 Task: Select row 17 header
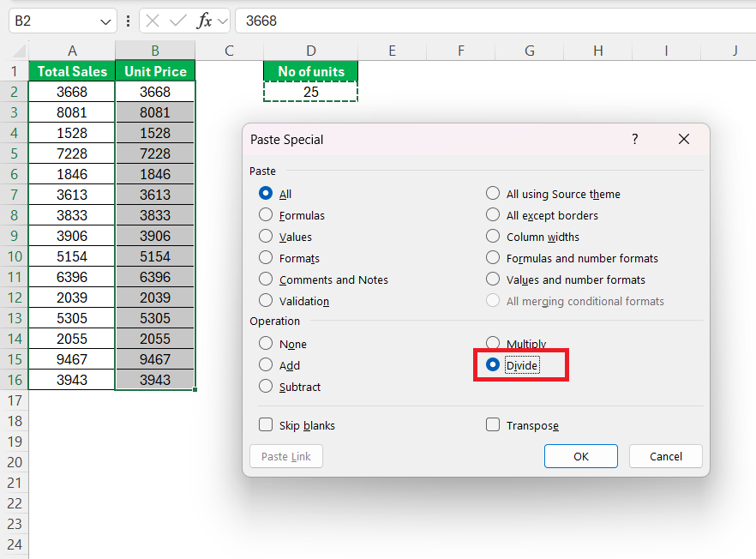tap(14, 400)
